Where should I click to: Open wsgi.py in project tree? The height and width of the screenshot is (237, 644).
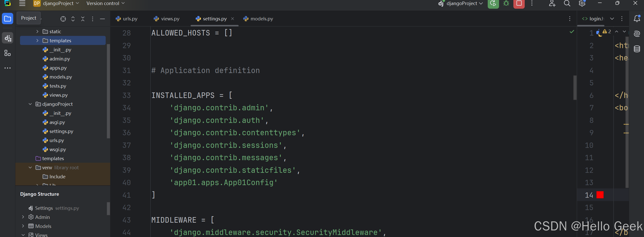58,149
